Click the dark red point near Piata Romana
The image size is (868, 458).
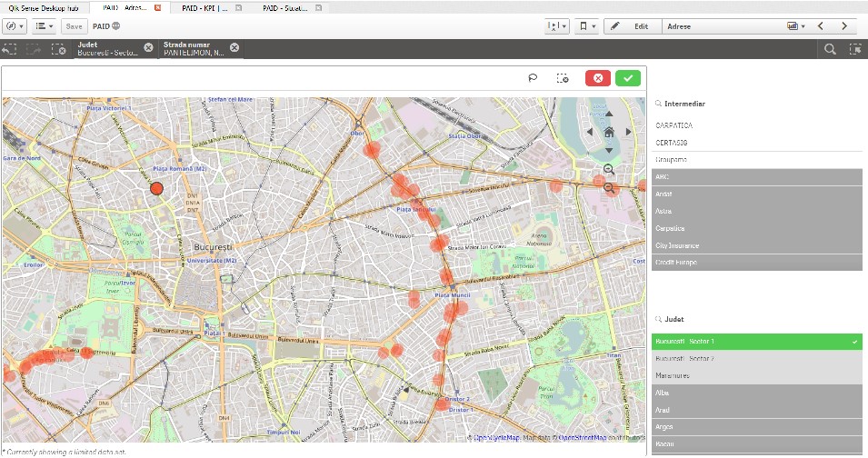click(156, 189)
